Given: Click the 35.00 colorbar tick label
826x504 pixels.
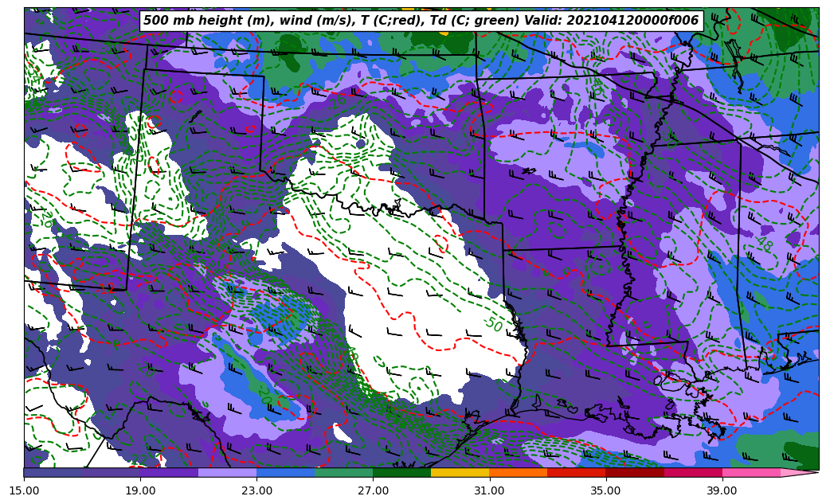Looking at the screenshot, I should click(x=605, y=490).
